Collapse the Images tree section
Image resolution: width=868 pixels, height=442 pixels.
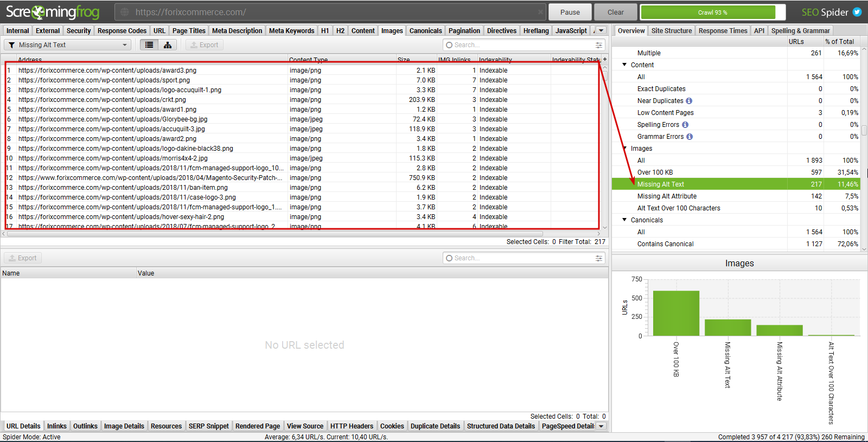[624, 148]
